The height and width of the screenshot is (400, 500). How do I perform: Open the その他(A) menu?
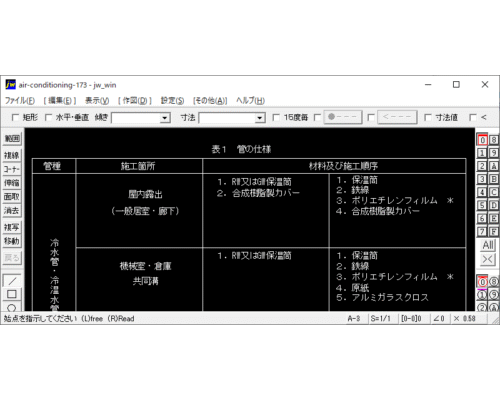click(x=210, y=101)
